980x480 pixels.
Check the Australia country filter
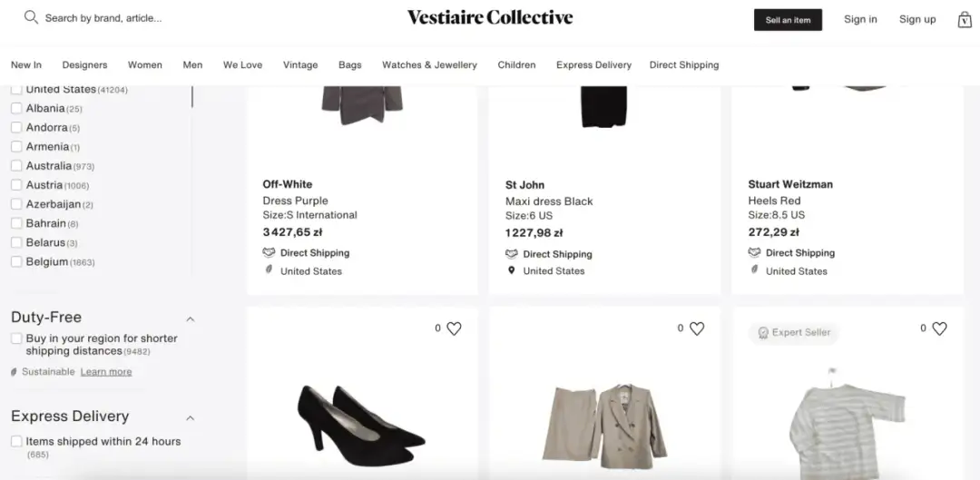(x=16, y=166)
